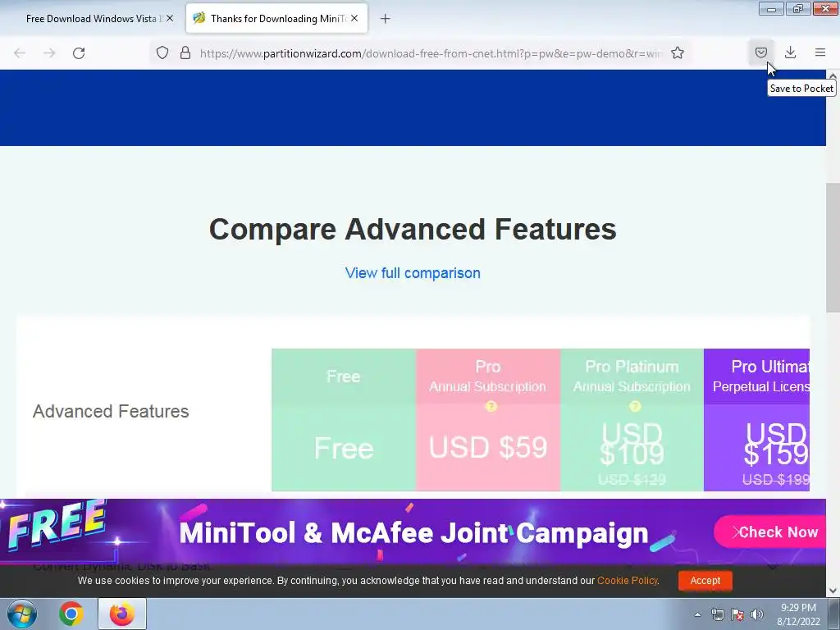The width and height of the screenshot is (840, 630).
Task: Click the Compare Advanced Features heading
Action: 413,229
